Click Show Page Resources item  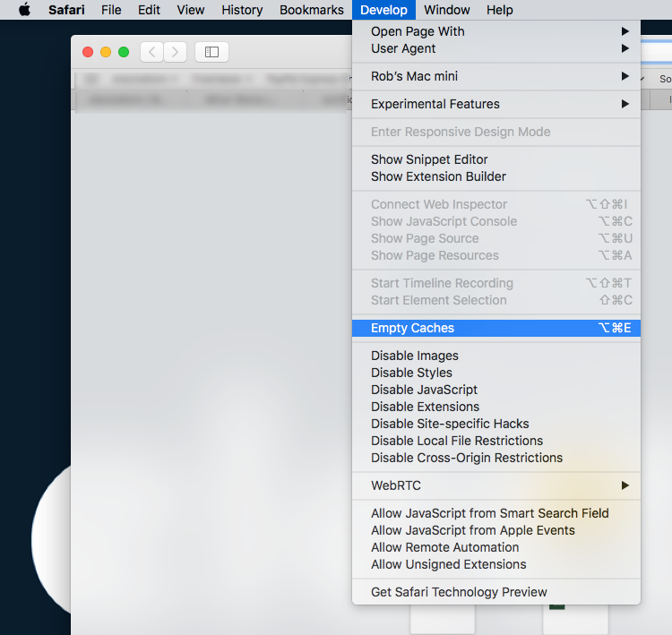click(x=496, y=255)
